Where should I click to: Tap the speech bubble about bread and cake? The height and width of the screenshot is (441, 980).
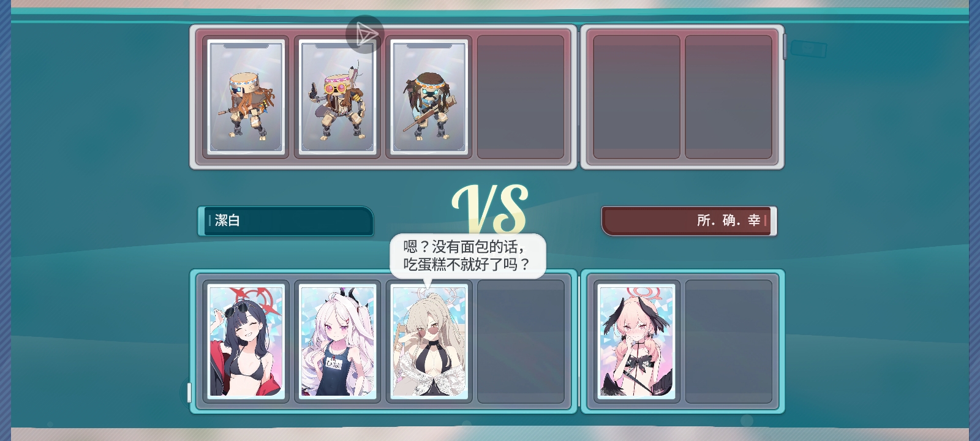pyautogui.click(x=468, y=256)
